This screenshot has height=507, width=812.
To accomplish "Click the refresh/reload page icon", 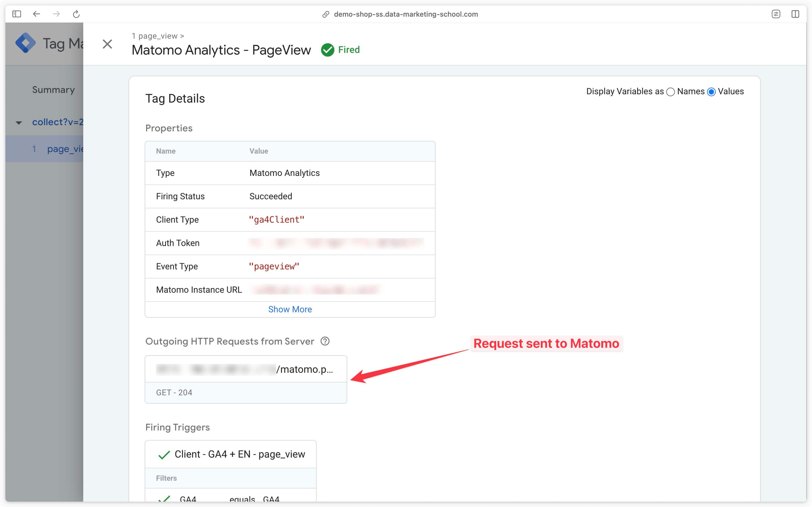I will 76,13.
